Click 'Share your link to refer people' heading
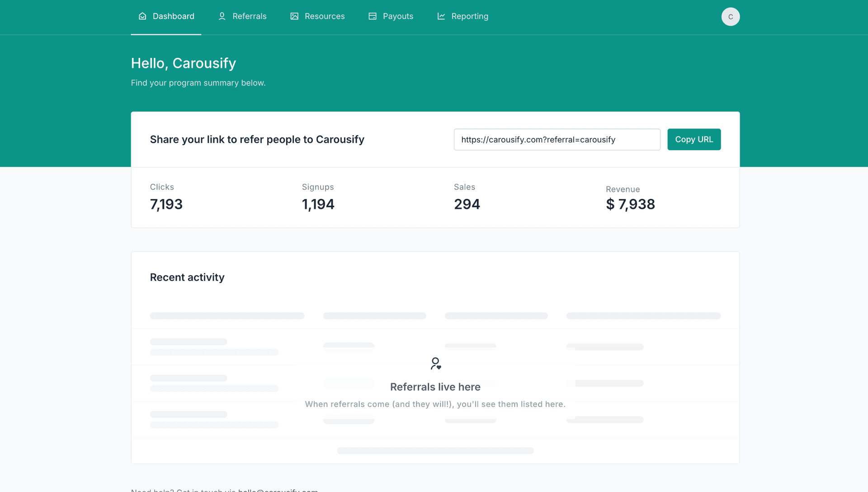Image resolution: width=868 pixels, height=492 pixels. pos(257,139)
